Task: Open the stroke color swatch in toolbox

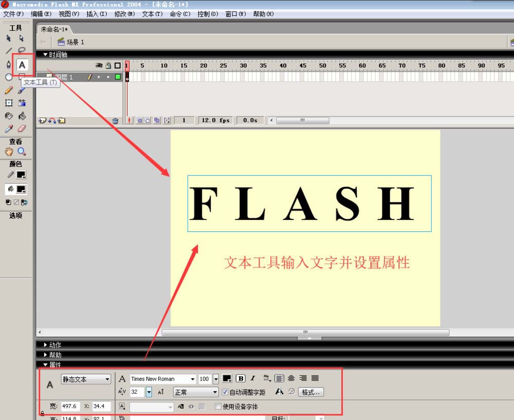Action: [x=21, y=175]
